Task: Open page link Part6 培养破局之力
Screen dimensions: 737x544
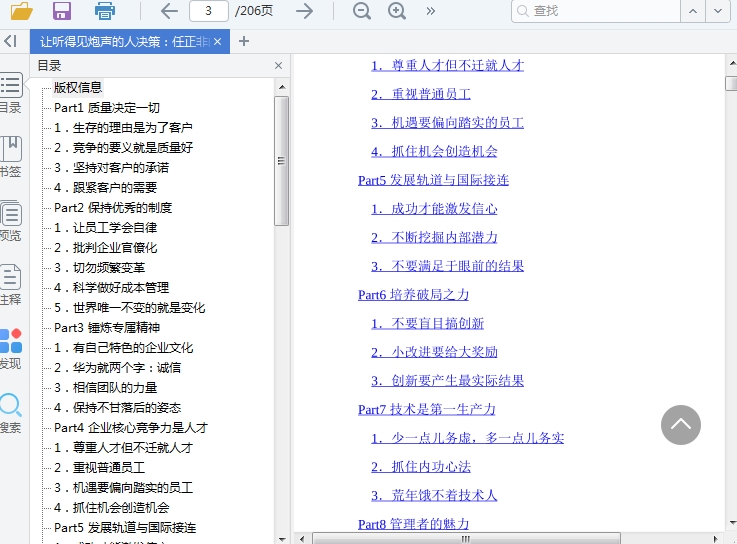Action: point(414,295)
